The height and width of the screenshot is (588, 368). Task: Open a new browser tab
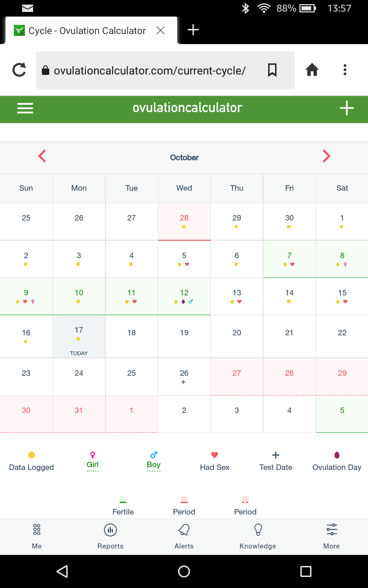(193, 30)
